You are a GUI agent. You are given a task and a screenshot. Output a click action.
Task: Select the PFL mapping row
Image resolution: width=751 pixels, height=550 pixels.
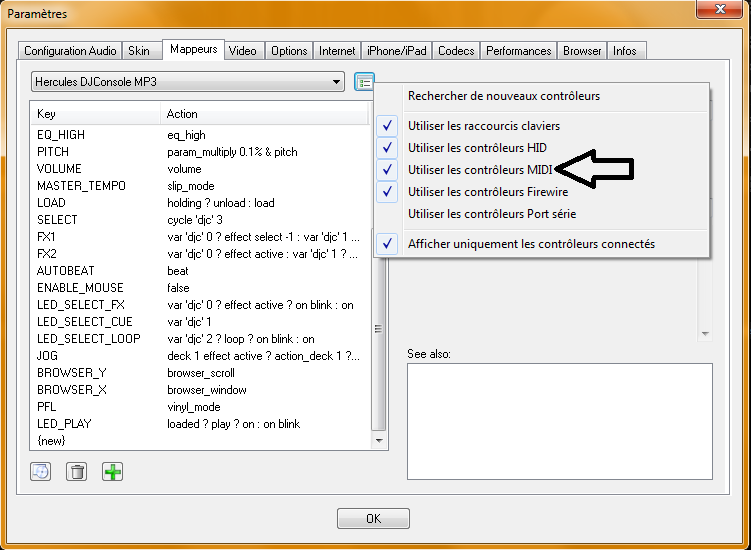pyautogui.click(x=201, y=407)
